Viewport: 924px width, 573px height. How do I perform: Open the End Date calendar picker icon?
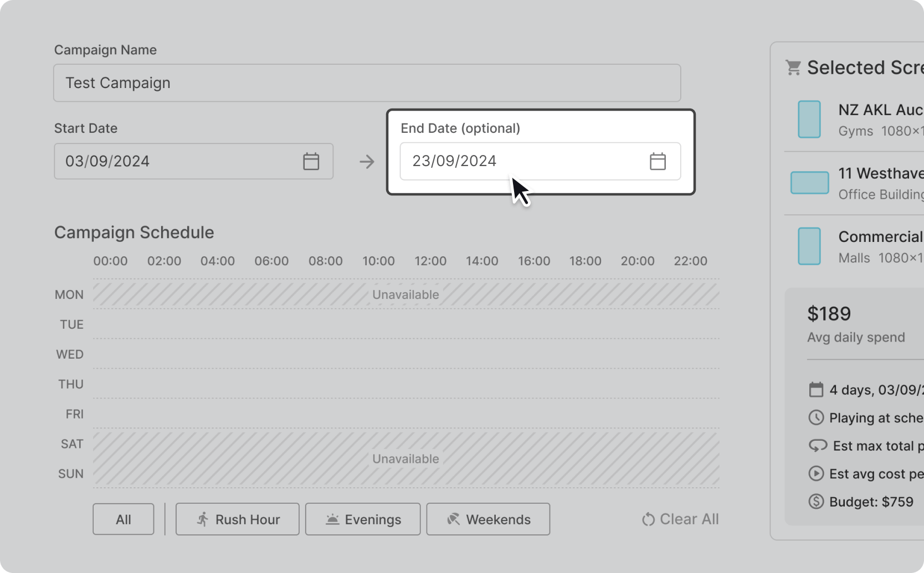tap(658, 161)
